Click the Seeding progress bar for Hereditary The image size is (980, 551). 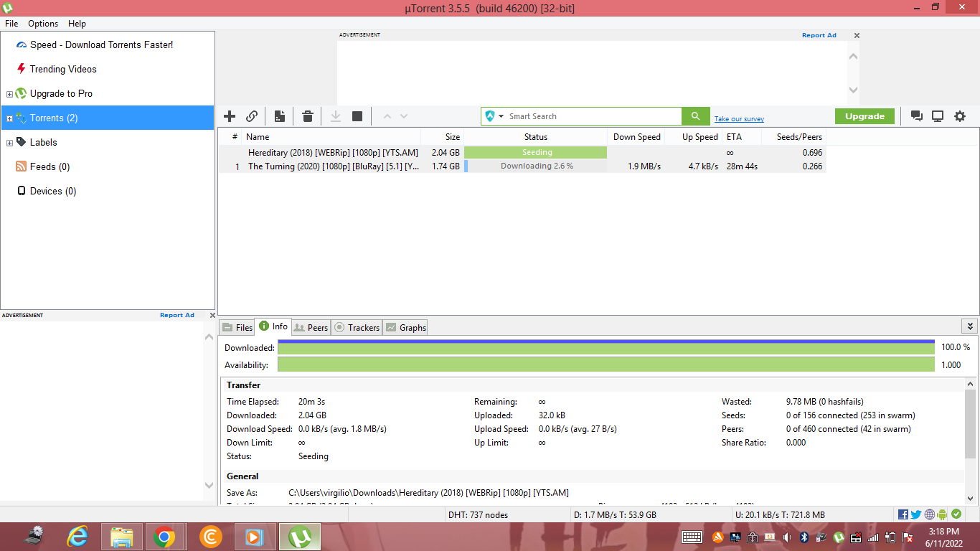pos(536,152)
